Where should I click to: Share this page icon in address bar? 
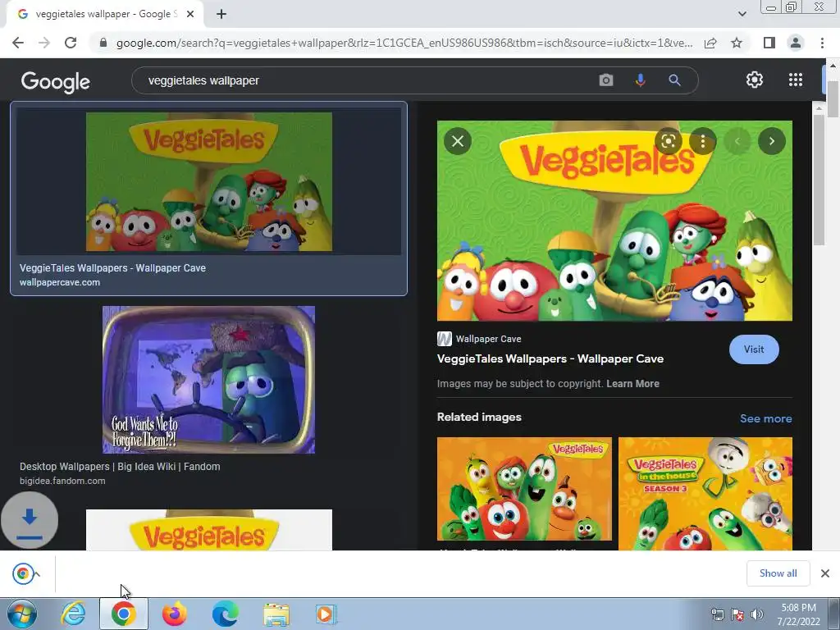coord(710,43)
